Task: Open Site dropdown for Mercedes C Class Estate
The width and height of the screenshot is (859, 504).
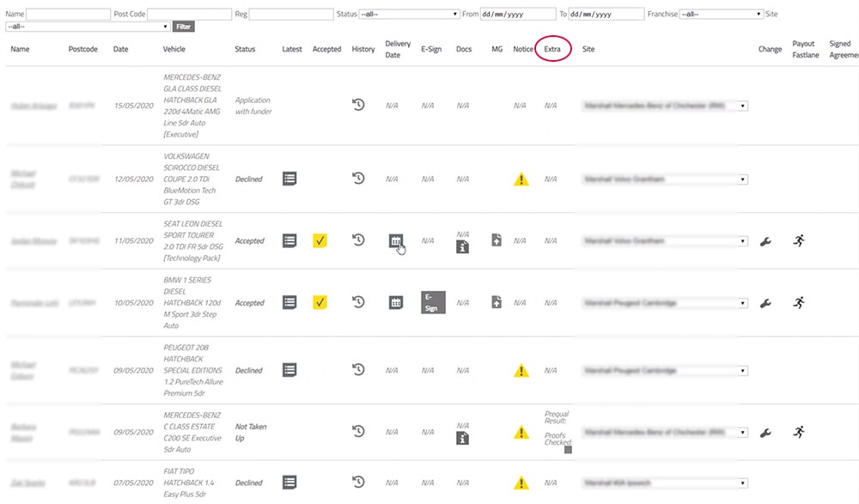Action: pyautogui.click(x=665, y=433)
